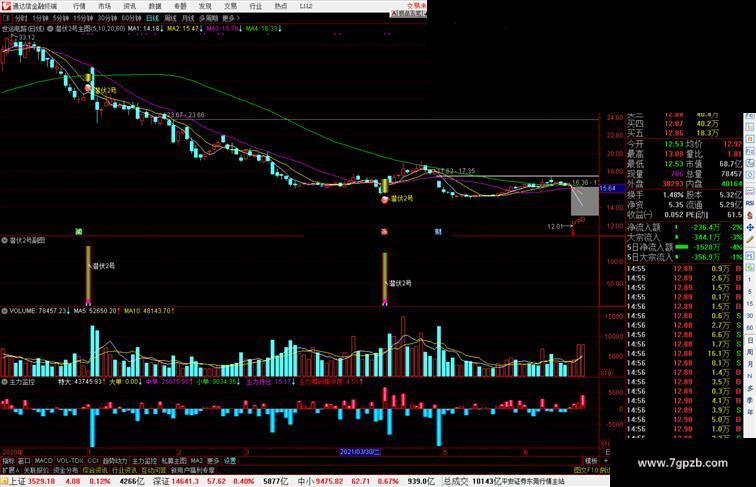
Task: Click the 2021/03/30 date marker on time axis
Action: pos(360,452)
